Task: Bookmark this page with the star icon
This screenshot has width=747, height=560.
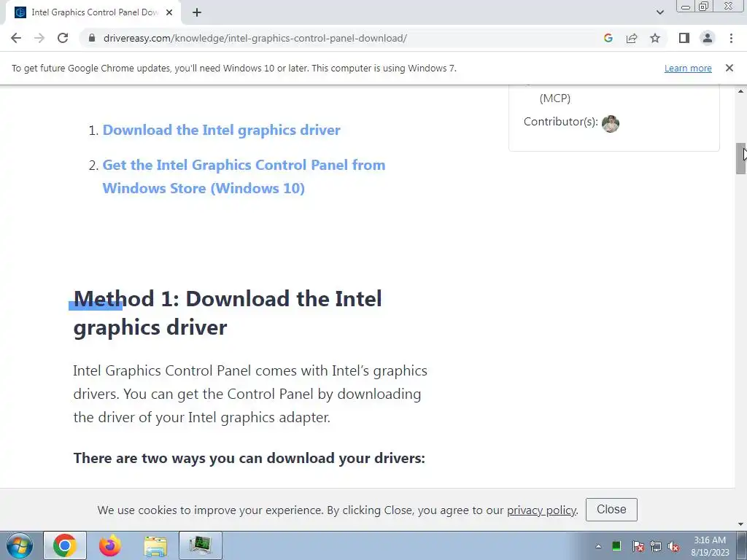Action: (655, 38)
